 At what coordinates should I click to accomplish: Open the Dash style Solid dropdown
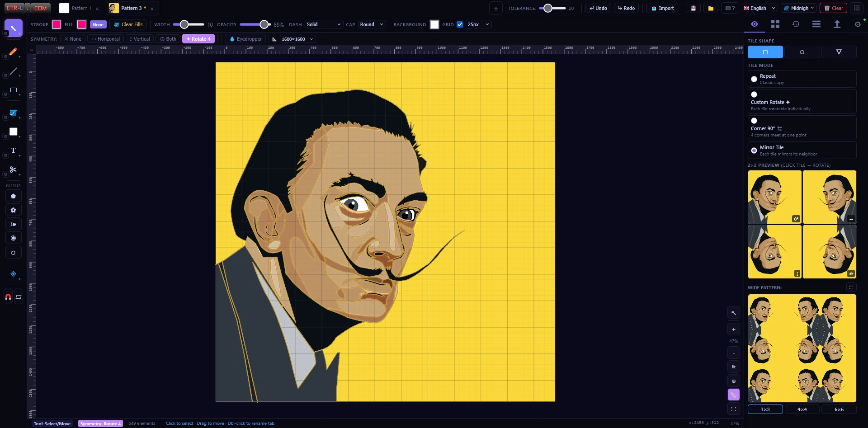324,24
